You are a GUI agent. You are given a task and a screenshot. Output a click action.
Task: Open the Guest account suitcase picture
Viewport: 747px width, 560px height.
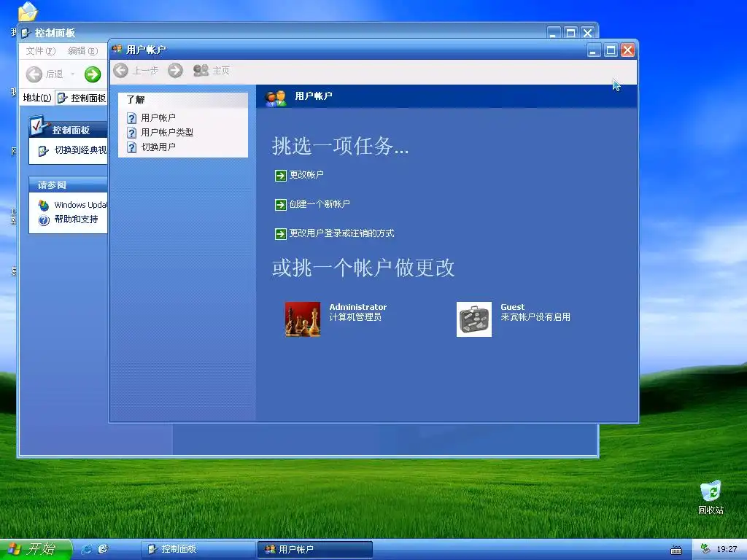coord(474,319)
